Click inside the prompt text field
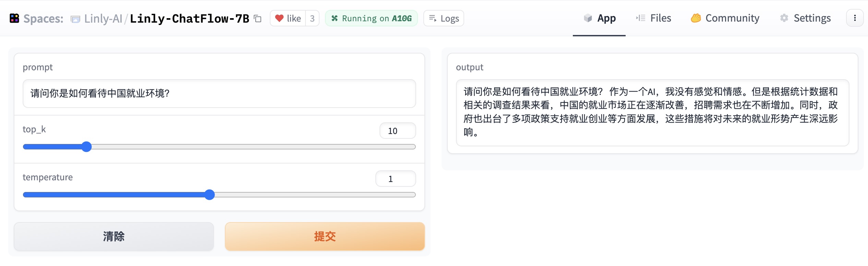Image resolution: width=868 pixels, height=266 pixels. coord(219,94)
